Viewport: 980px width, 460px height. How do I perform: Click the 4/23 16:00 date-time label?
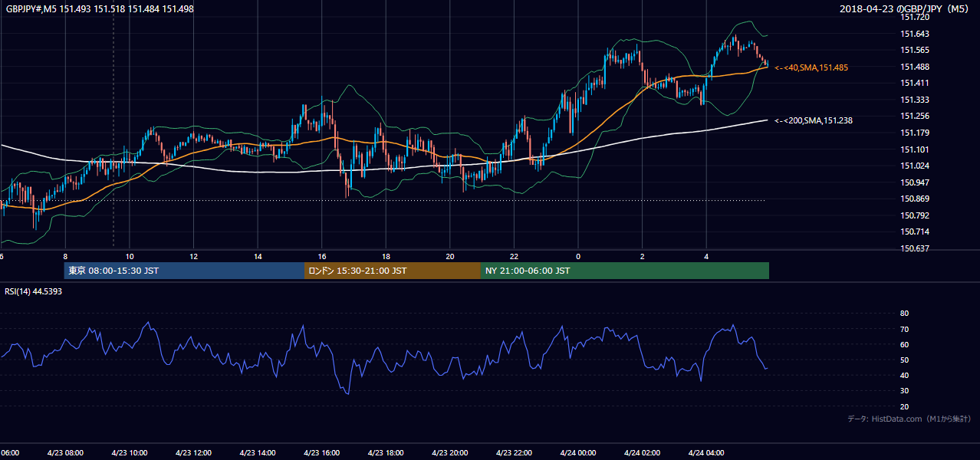321,452
